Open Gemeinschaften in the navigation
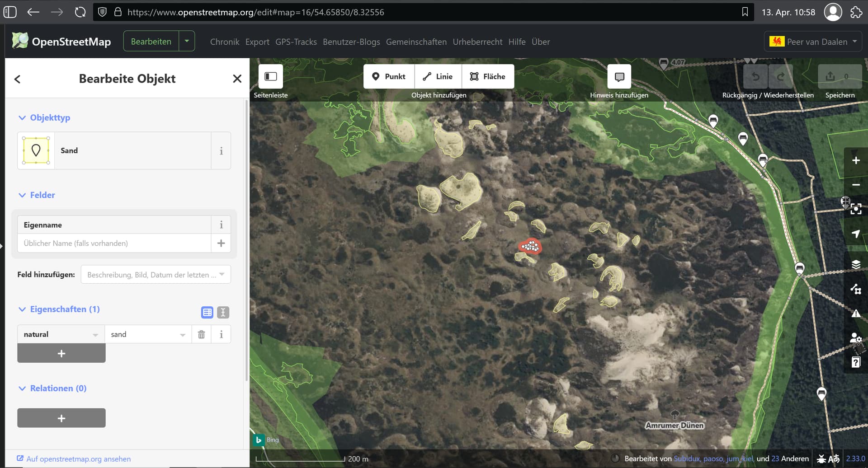 (416, 42)
